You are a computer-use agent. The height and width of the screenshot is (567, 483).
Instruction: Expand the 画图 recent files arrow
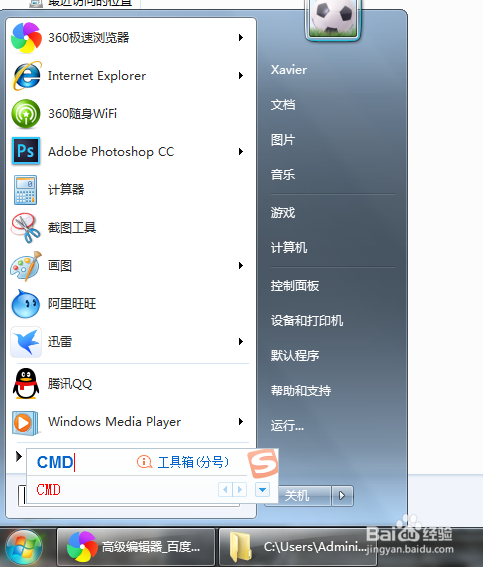coord(241,266)
